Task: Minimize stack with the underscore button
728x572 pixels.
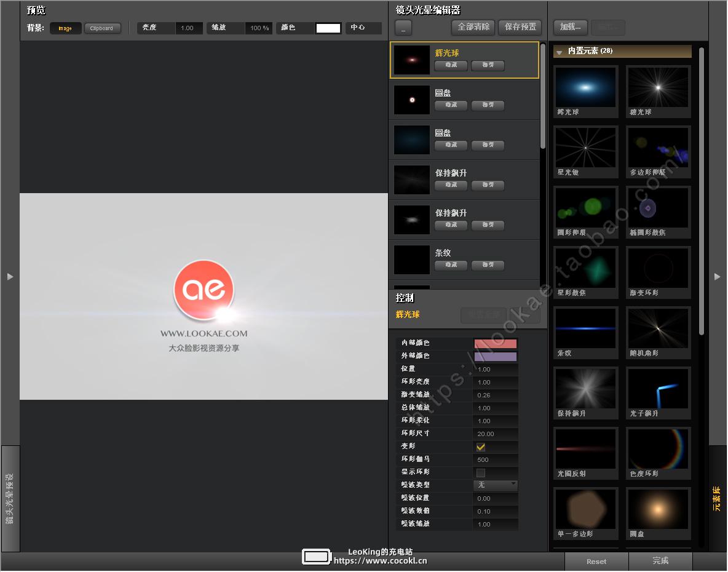Action: pos(403,28)
